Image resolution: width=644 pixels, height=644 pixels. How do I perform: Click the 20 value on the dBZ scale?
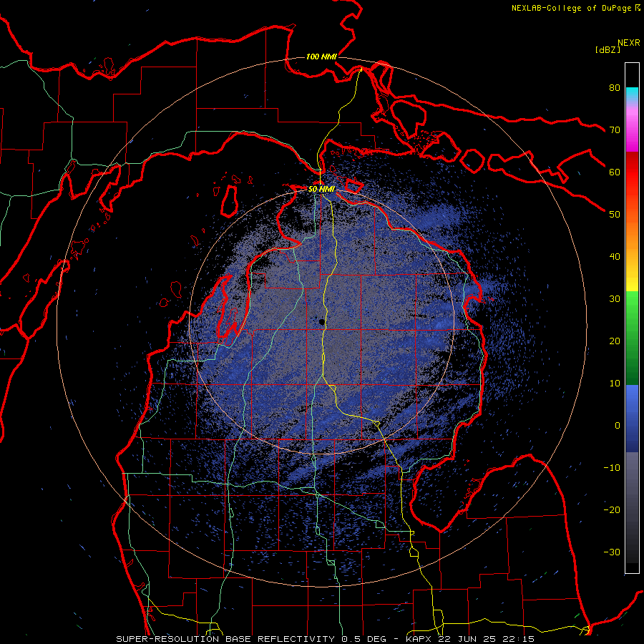tap(615, 341)
